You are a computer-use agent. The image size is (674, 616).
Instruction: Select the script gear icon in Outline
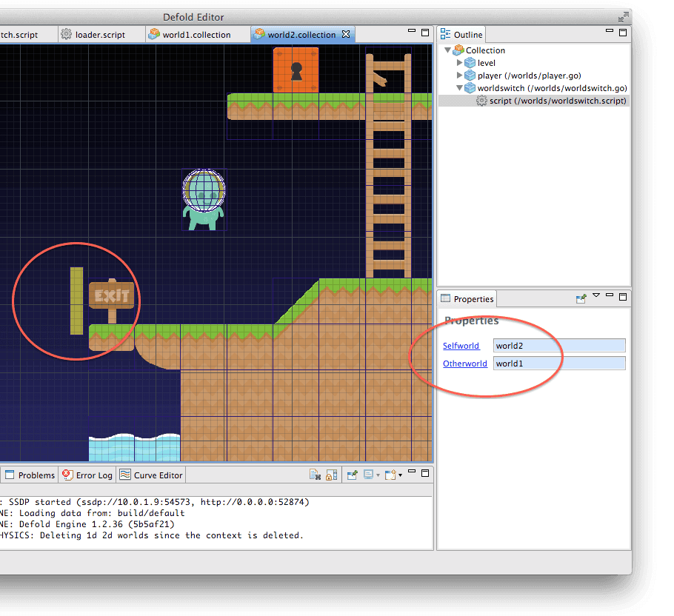tap(481, 101)
